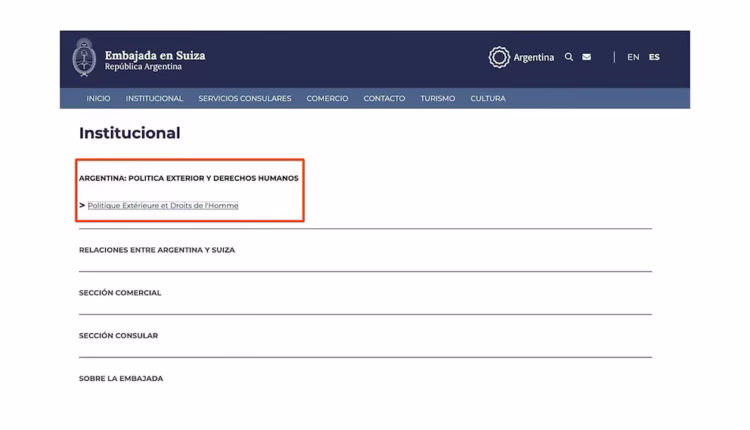Expand Relaciones entre Argentina y Suiza section

157,250
